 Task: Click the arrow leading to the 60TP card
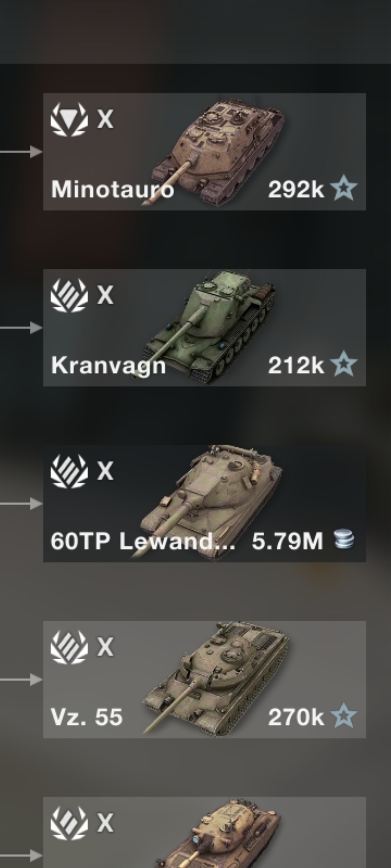pyautogui.click(x=21, y=503)
